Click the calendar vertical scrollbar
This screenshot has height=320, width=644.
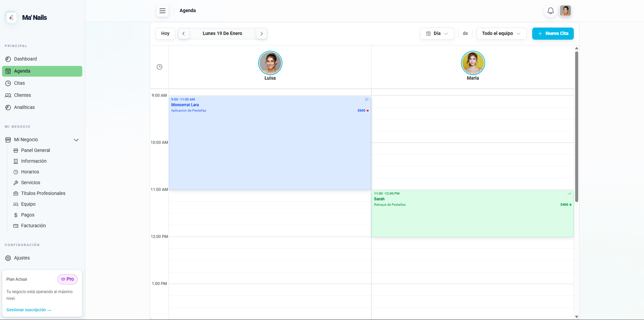point(577,128)
